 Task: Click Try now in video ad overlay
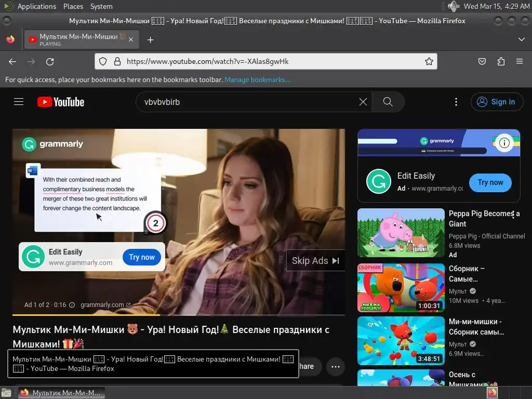141,257
